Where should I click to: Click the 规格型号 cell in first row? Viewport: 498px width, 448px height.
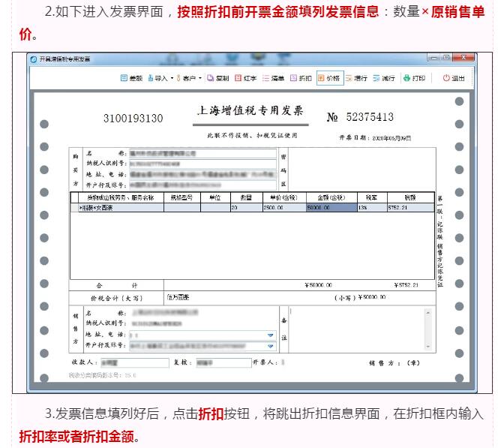pyautogui.click(x=182, y=208)
